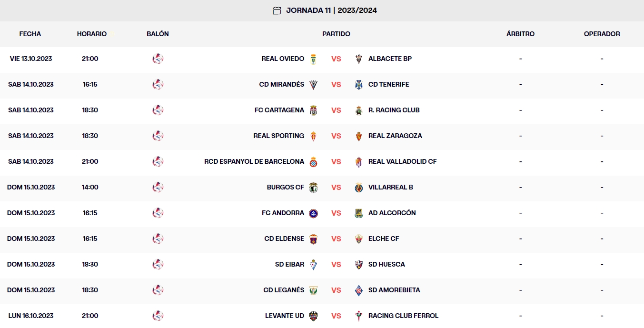The height and width of the screenshot is (328, 644).
Task: Sort matches by the FECHA column header
Action: pos(30,34)
